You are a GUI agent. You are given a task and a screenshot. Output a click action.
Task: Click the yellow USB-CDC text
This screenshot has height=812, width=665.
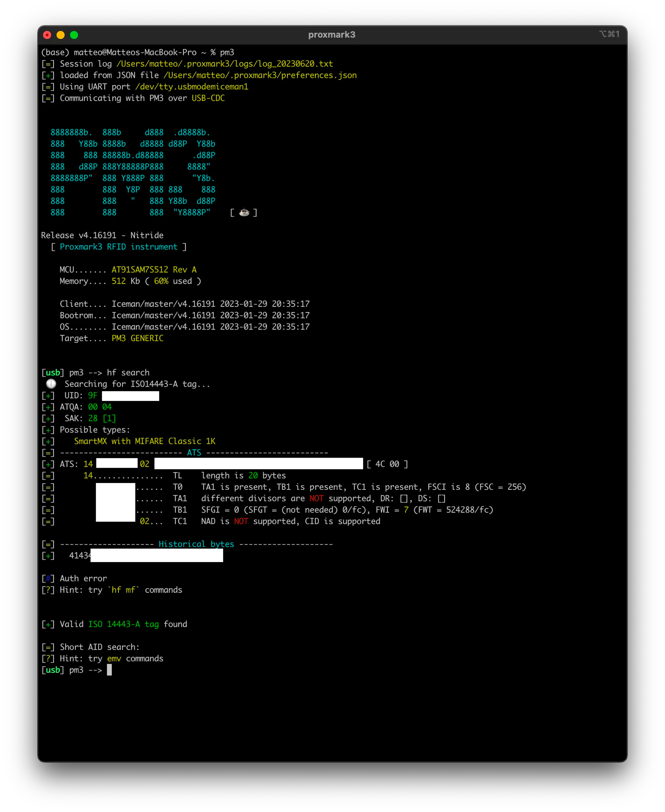coord(208,98)
